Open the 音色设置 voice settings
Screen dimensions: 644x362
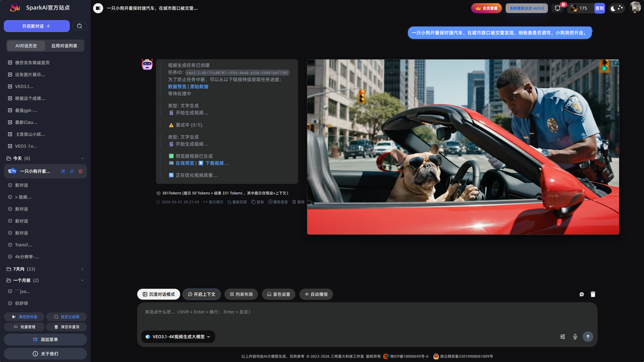tap(279, 294)
